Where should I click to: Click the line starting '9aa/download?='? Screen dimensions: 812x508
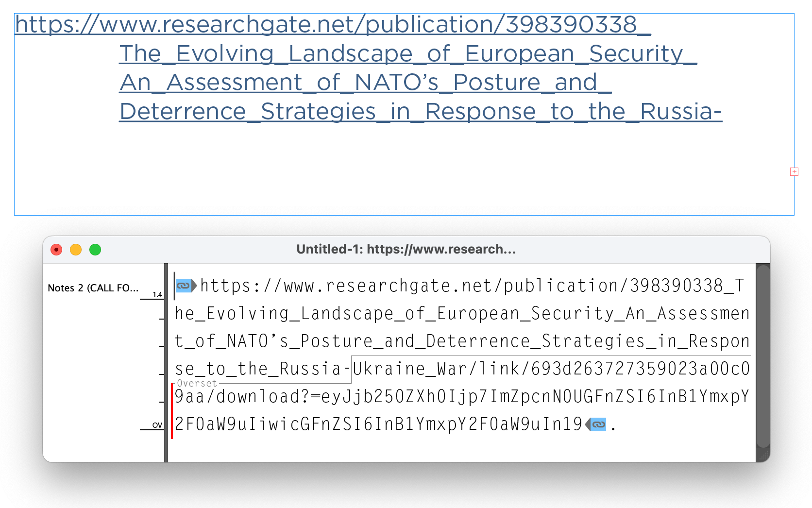[462, 396]
